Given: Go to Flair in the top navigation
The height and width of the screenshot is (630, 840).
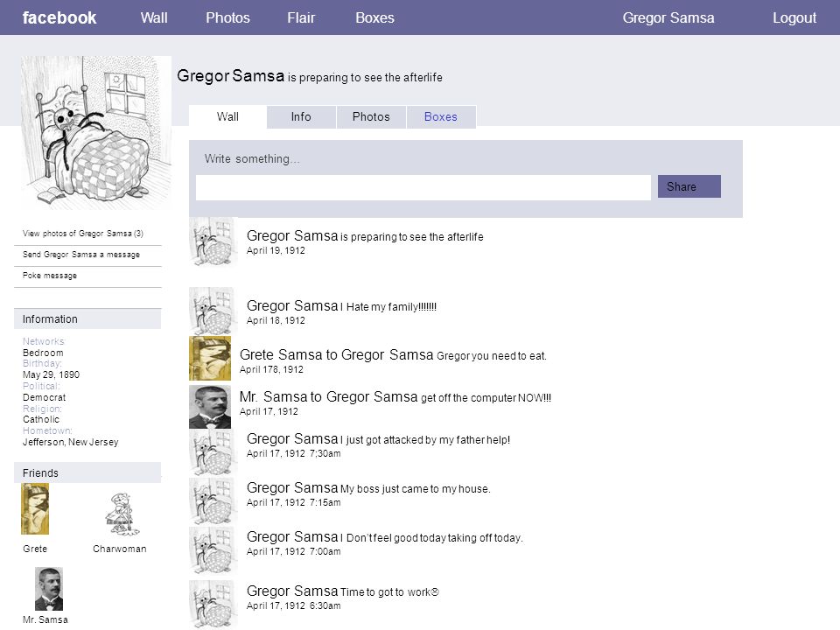Looking at the screenshot, I should pos(301,17).
